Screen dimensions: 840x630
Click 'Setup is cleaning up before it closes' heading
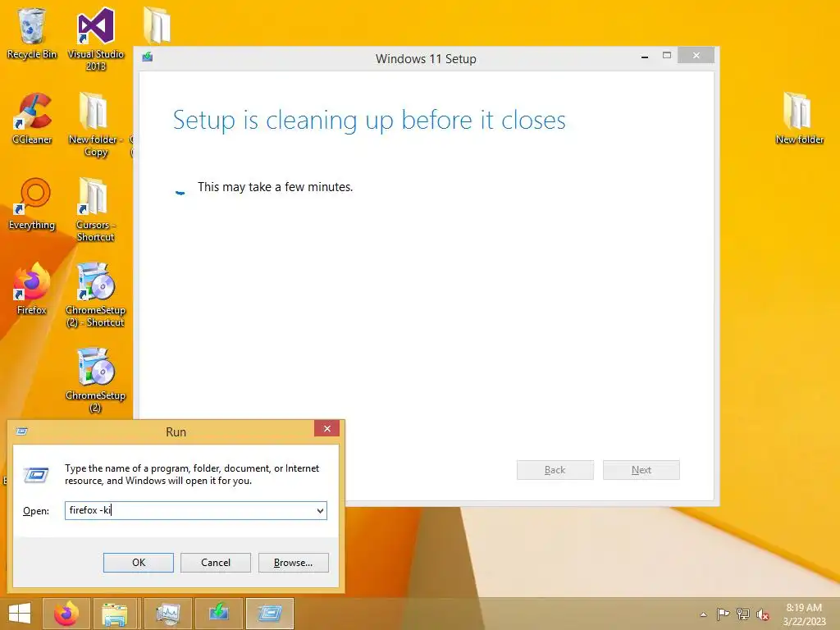coord(369,120)
